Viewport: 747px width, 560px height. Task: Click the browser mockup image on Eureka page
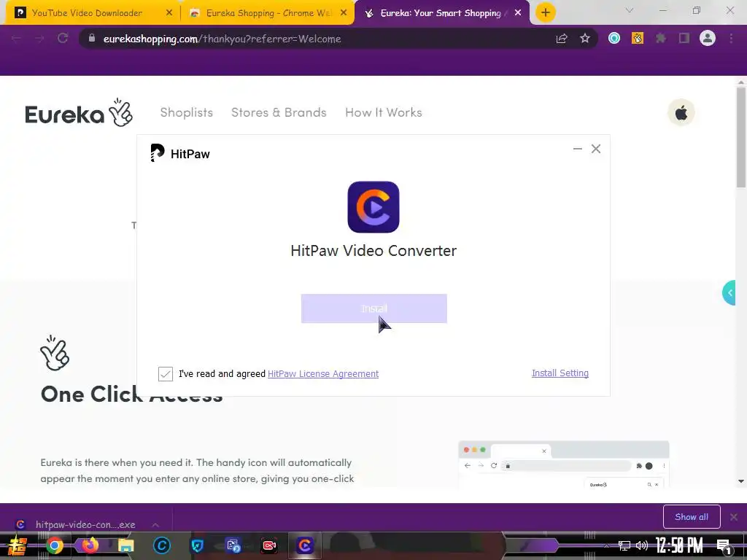point(564,464)
